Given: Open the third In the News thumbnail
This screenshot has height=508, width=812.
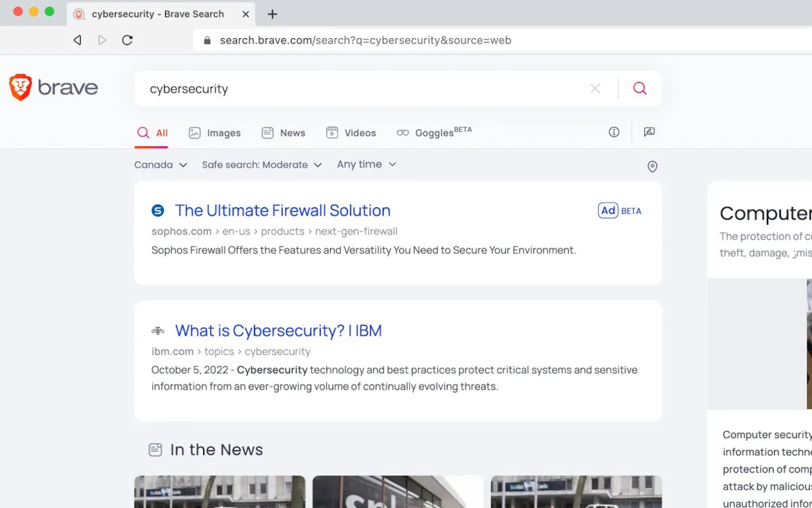Looking at the screenshot, I should (x=576, y=492).
